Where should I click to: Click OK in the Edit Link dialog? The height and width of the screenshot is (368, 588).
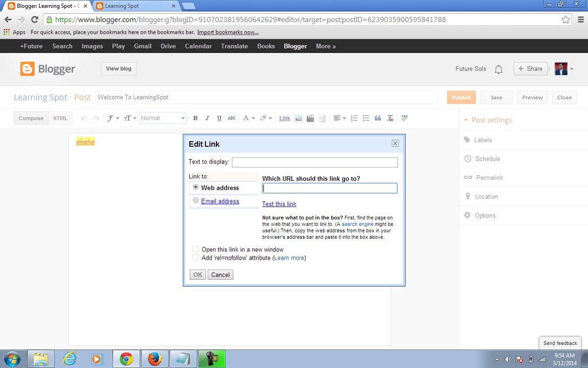pos(198,274)
